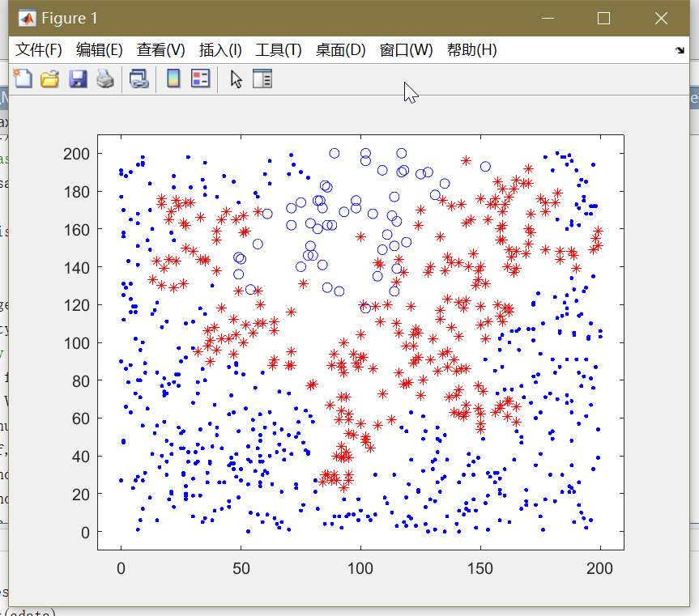Open the 文件(F) menu
The width and height of the screenshot is (699, 616).
pyautogui.click(x=39, y=50)
